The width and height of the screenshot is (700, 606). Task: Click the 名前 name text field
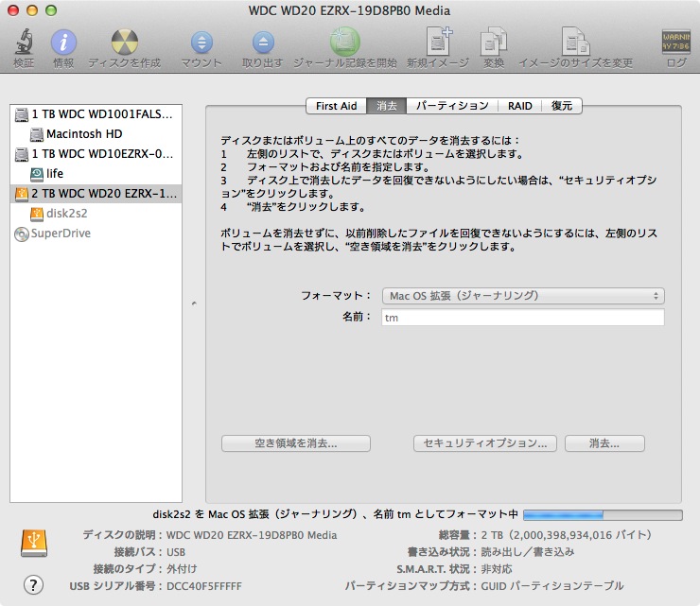[x=523, y=318]
